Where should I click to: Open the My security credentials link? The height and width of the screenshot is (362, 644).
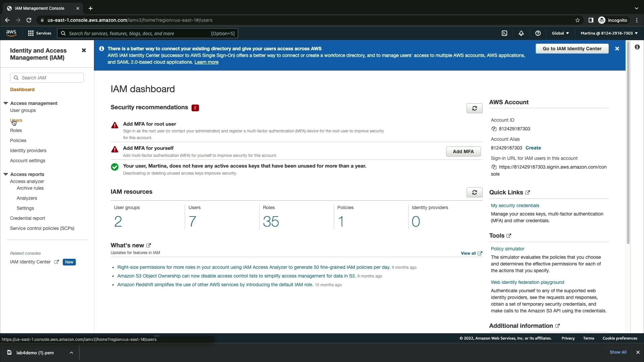click(515, 205)
